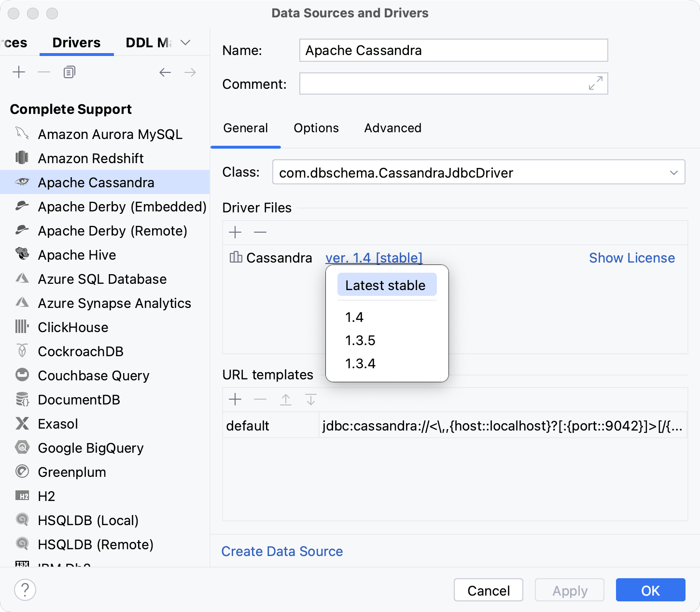Screen dimensions: 700x612
Task: Click Create Data Source
Action: (282, 551)
